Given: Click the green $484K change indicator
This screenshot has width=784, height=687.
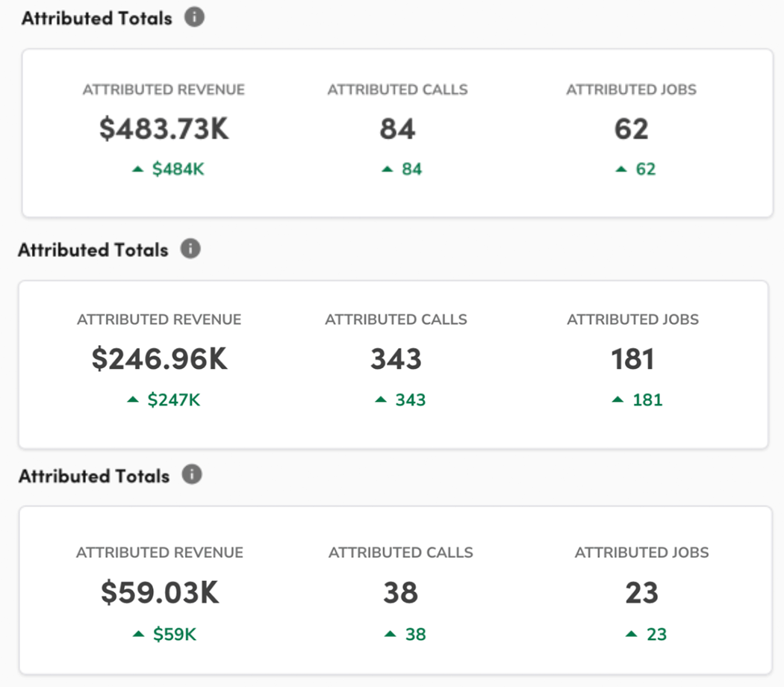Looking at the screenshot, I should coord(178,169).
